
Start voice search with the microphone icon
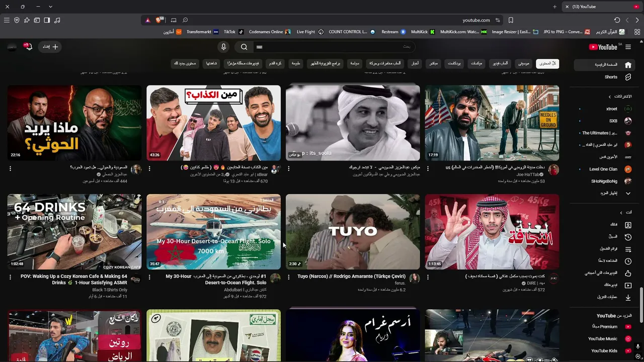click(x=224, y=47)
